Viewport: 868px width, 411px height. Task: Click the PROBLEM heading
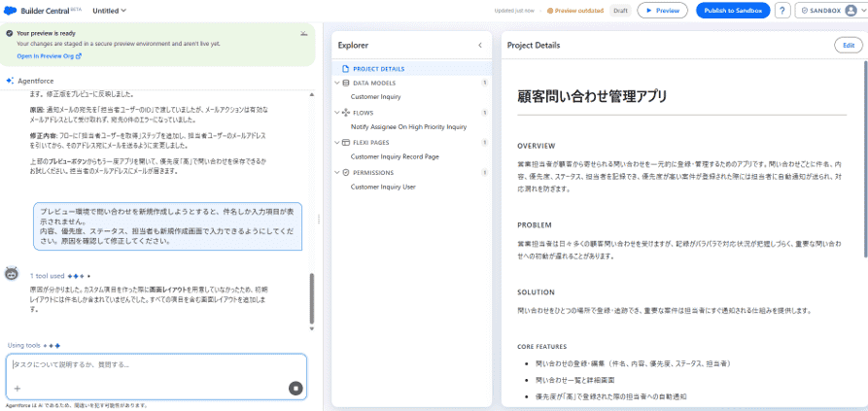(535, 225)
